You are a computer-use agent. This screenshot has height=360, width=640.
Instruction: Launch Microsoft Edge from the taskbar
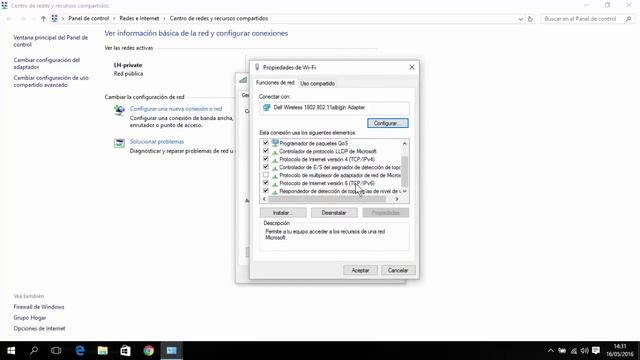click(80, 351)
